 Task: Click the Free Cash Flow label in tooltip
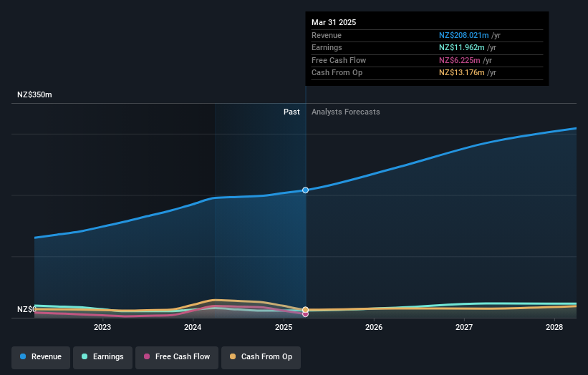click(339, 60)
